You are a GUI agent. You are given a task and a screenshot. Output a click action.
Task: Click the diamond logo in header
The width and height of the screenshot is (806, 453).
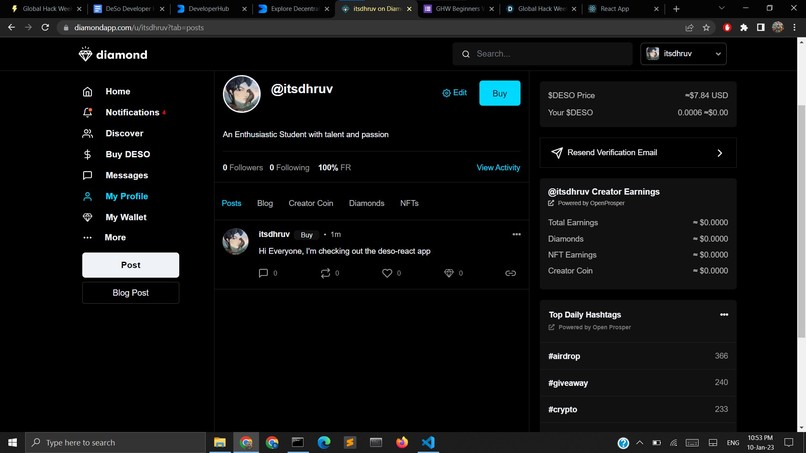113,54
